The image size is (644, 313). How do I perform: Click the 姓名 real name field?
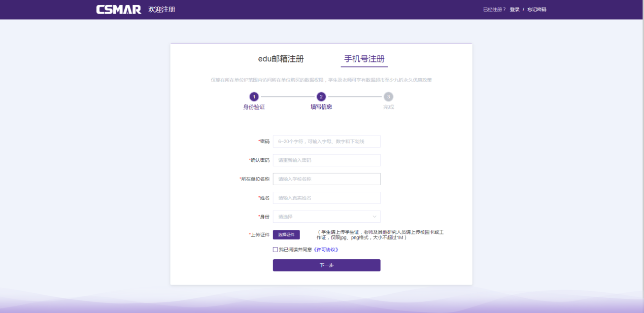326,198
